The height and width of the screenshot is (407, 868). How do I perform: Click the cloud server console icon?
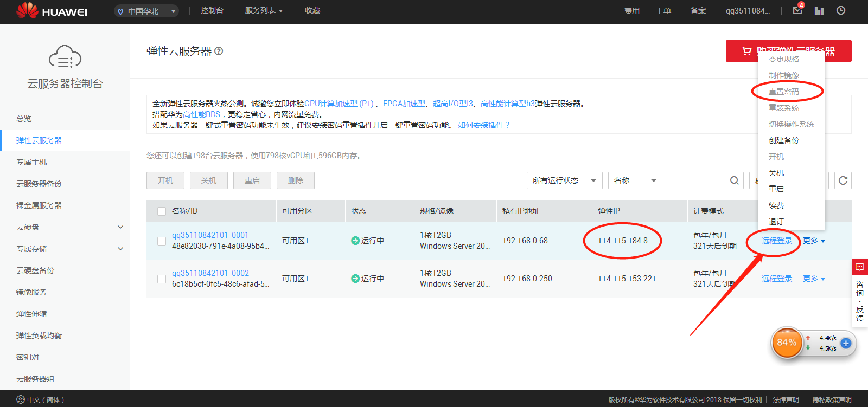click(65, 56)
